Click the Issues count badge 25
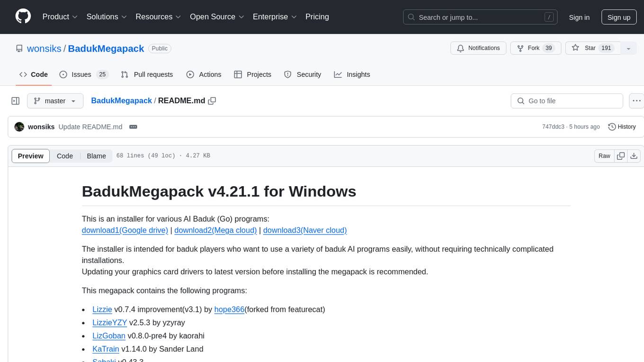This screenshot has height=362, width=644. pos(102,74)
